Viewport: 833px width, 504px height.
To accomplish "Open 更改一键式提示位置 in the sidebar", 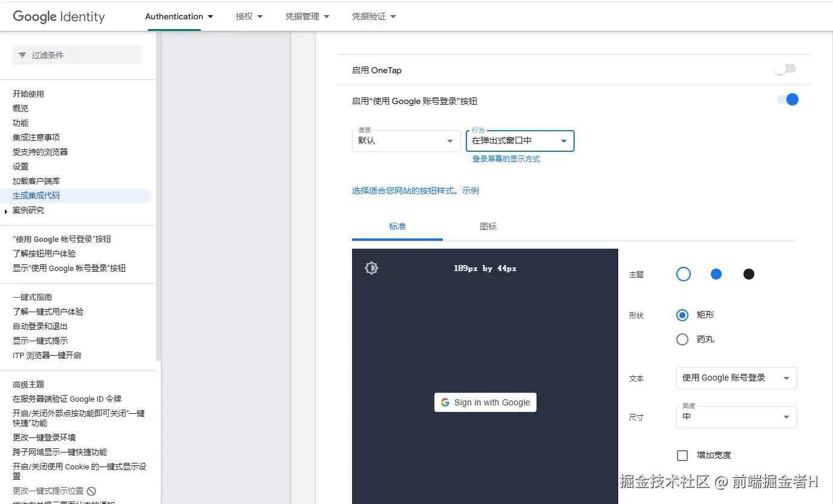I will (x=48, y=491).
